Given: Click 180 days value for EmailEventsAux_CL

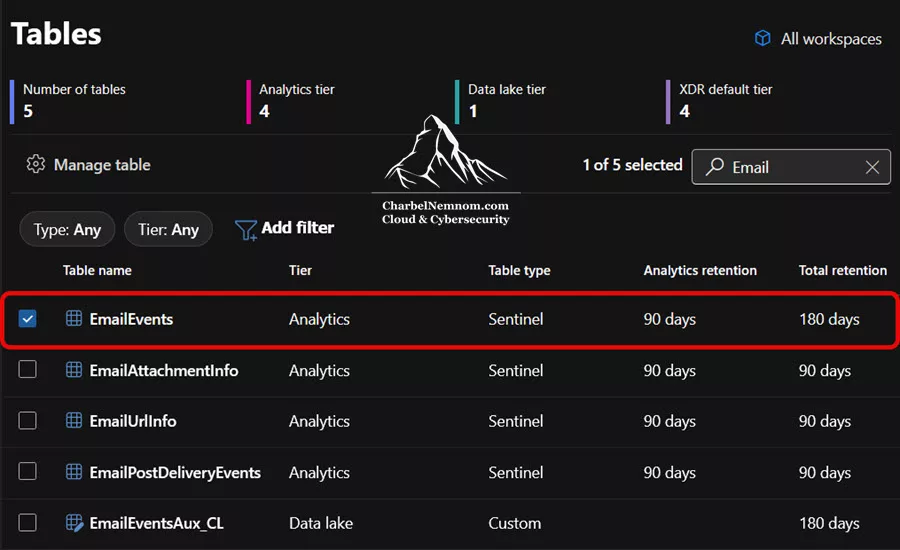Looking at the screenshot, I should (x=829, y=523).
